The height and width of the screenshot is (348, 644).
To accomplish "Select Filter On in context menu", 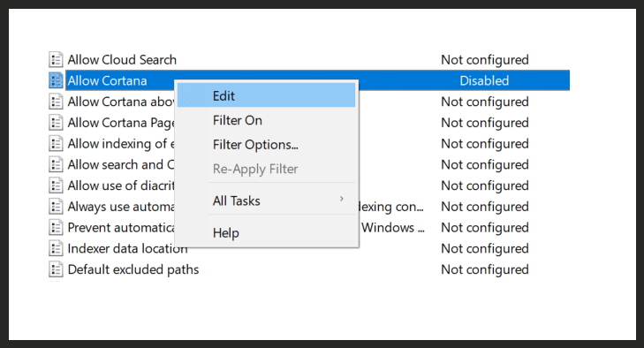I will pos(266,120).
